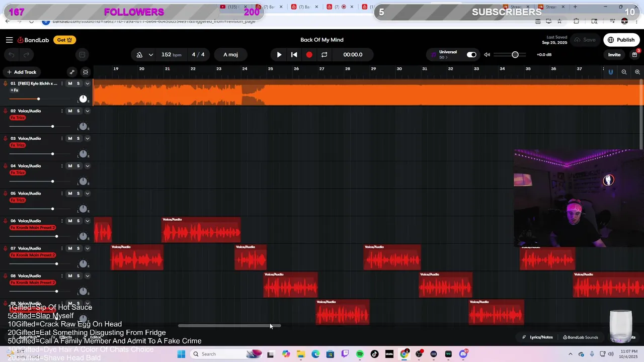The width and height of the screenshot is (644, 362).
Task: Expand track 06 chevron dropdown
Action: (87, 221)
